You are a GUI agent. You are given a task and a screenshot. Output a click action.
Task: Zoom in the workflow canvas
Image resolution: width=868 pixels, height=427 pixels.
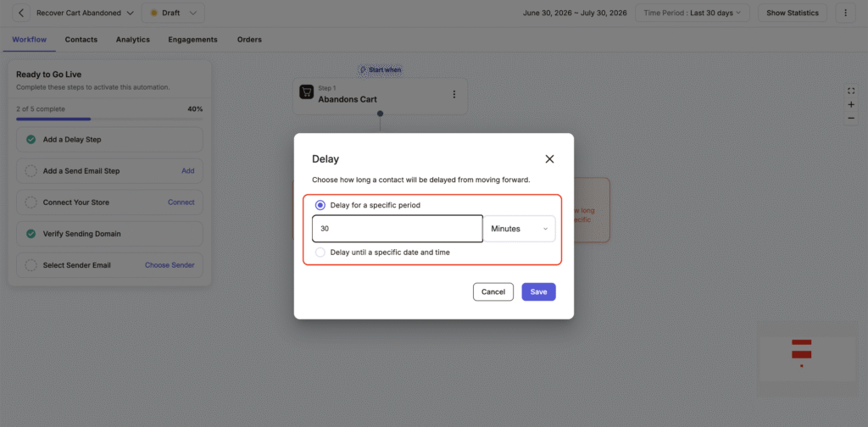(x=851, y=104)
